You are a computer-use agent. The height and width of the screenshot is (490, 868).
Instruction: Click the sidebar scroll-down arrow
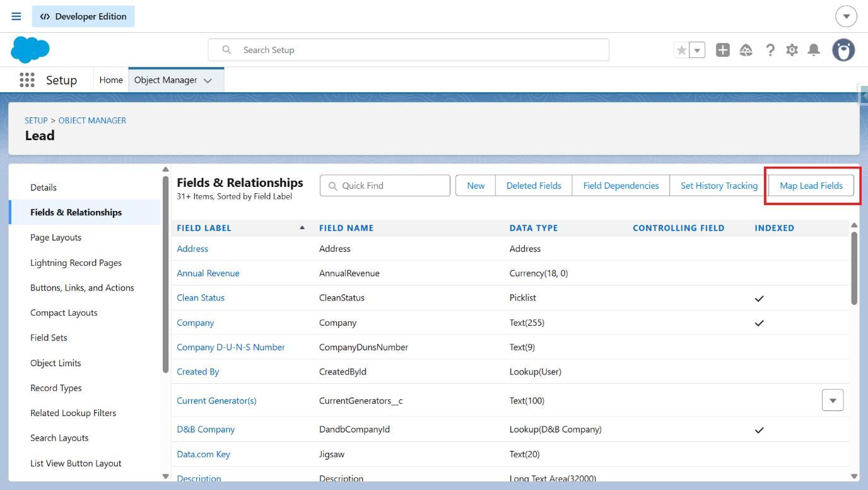coord(166,476)
